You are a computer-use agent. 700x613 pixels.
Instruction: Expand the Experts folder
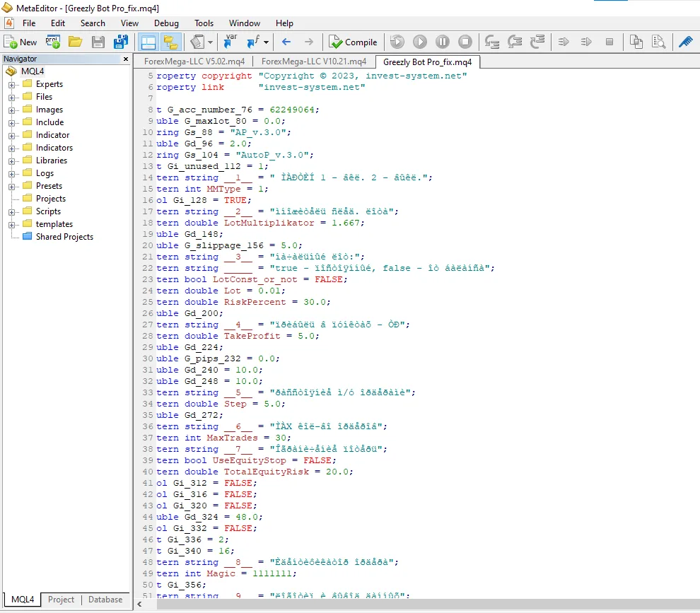coord(11,84)
